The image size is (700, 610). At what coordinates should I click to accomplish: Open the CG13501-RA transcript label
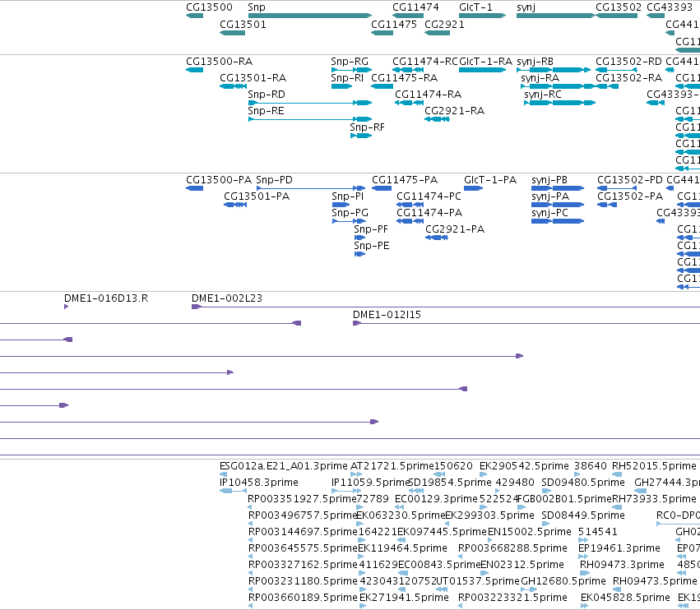(x=253, y=77)
